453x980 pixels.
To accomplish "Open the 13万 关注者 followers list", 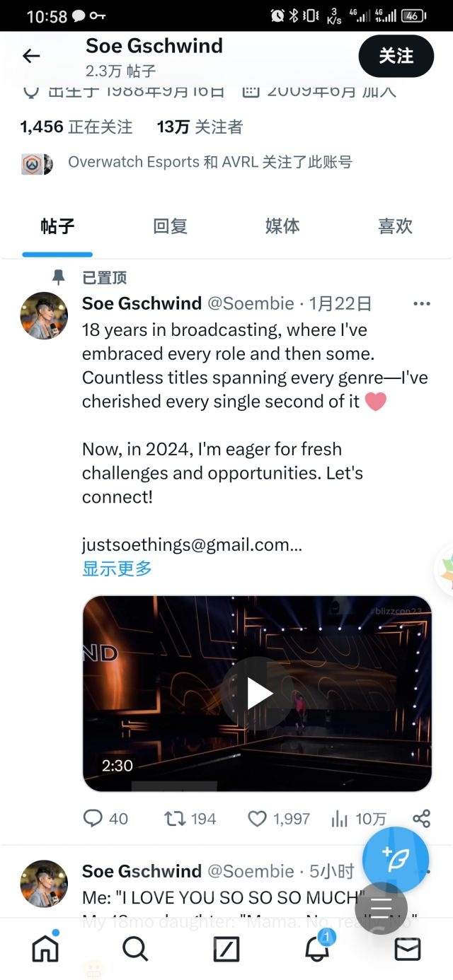I will pyautogui.click(x=197, y=127).
